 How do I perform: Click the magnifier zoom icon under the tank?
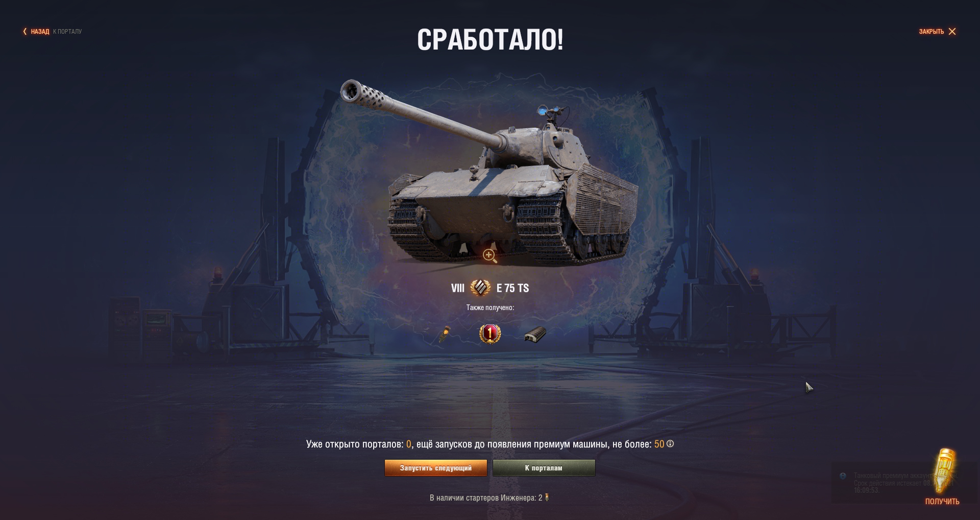(489, 255)
